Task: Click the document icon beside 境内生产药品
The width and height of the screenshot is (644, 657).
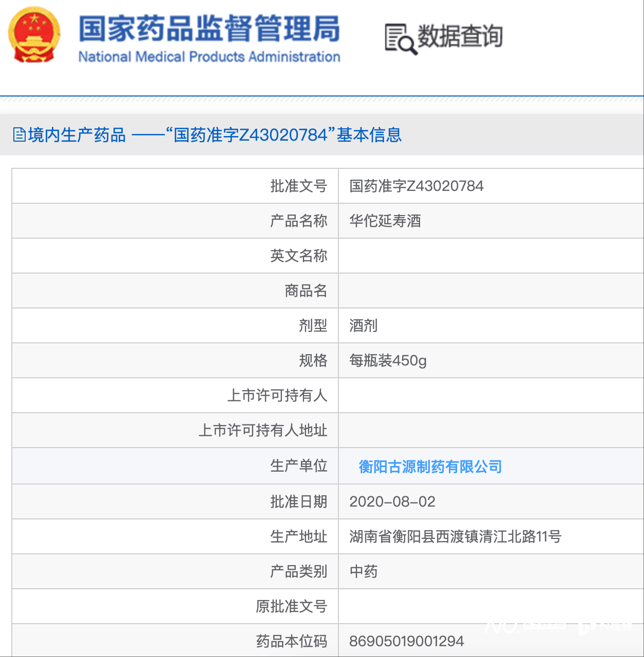Action: coord(19,135)
